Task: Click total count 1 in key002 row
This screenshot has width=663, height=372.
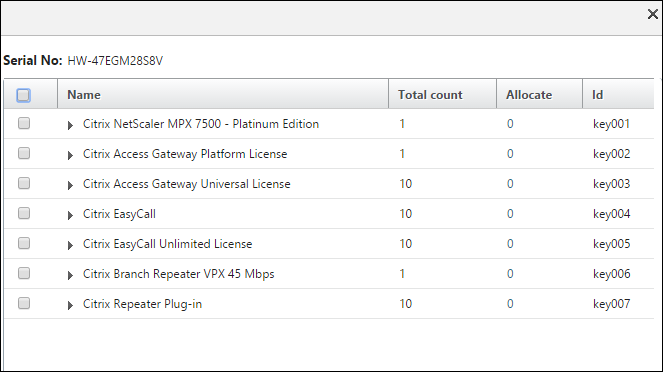Action: pos(402,154)
